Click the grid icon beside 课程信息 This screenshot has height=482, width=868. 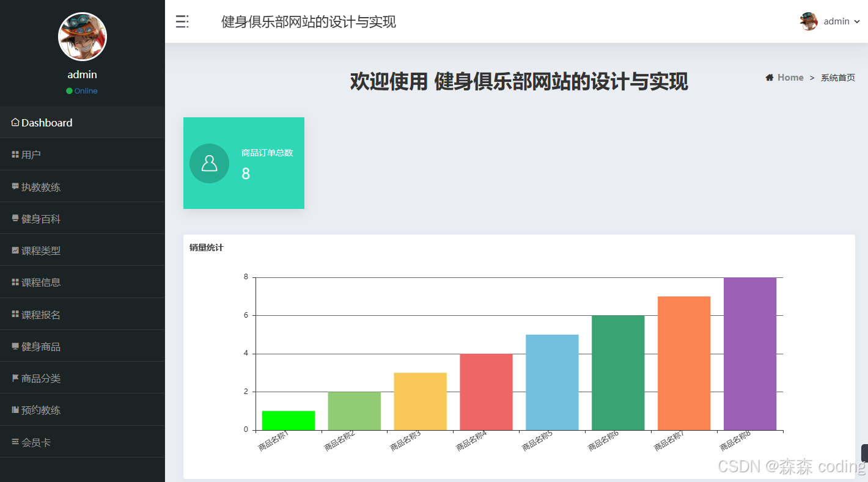tap(15, 282)
